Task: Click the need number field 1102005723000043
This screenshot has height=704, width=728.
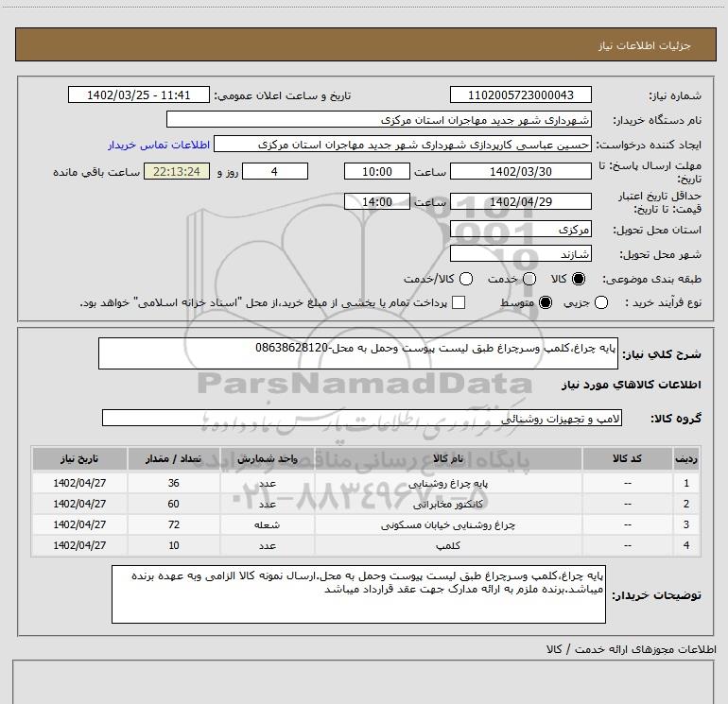Action: [520, 94]
